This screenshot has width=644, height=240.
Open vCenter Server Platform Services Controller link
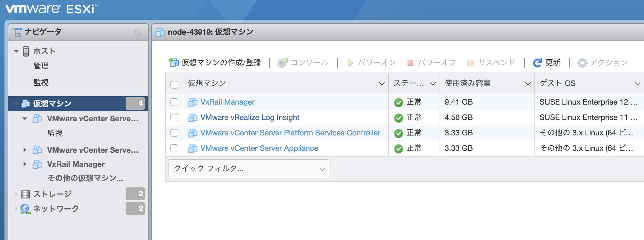pos(290,133)
